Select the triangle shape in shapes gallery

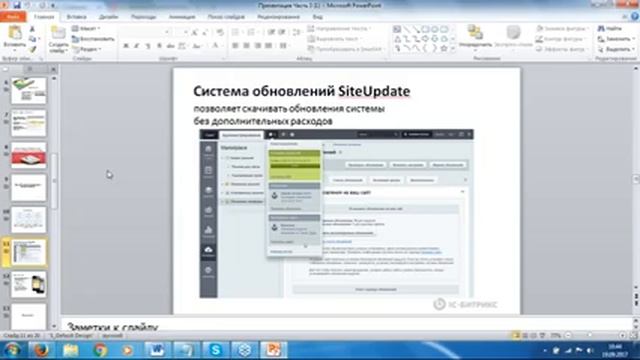397,39
